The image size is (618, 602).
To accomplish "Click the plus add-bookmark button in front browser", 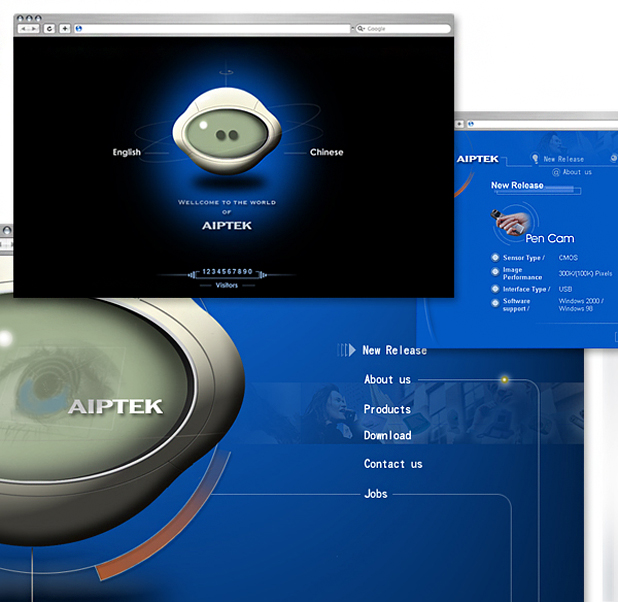I will 65,29.
